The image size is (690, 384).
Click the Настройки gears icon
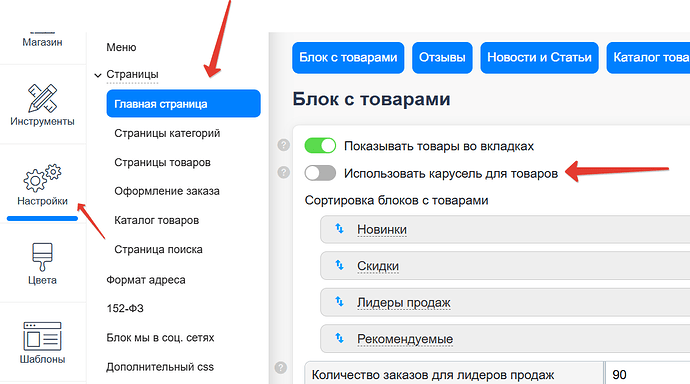[42, 178]
